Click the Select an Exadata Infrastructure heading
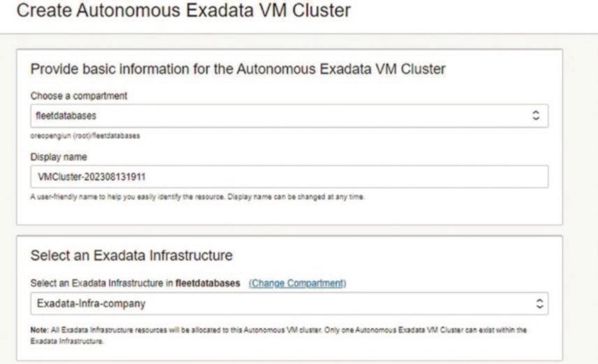This screenshot has height=364, width=598. [x=132, y=256]
